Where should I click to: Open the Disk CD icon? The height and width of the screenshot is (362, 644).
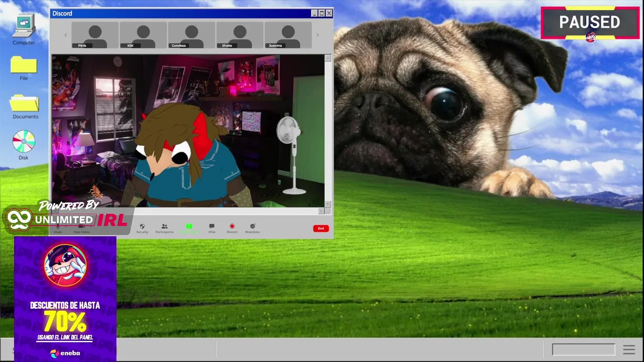point(24,145)
